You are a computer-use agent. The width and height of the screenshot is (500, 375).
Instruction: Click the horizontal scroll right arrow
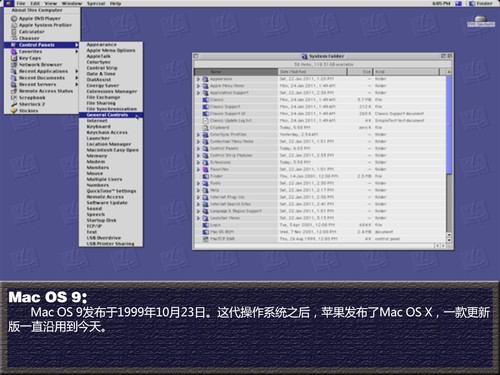(x=443, y=246)
